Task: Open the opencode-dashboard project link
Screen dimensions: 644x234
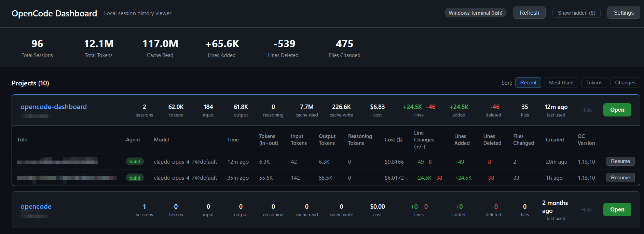Action: (54, 107)
